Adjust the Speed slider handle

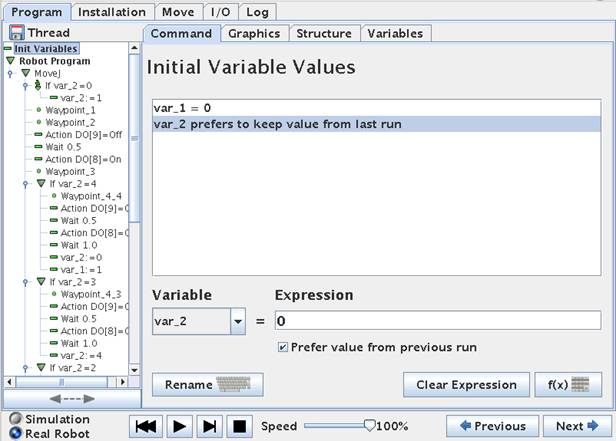tap(371, 426)
